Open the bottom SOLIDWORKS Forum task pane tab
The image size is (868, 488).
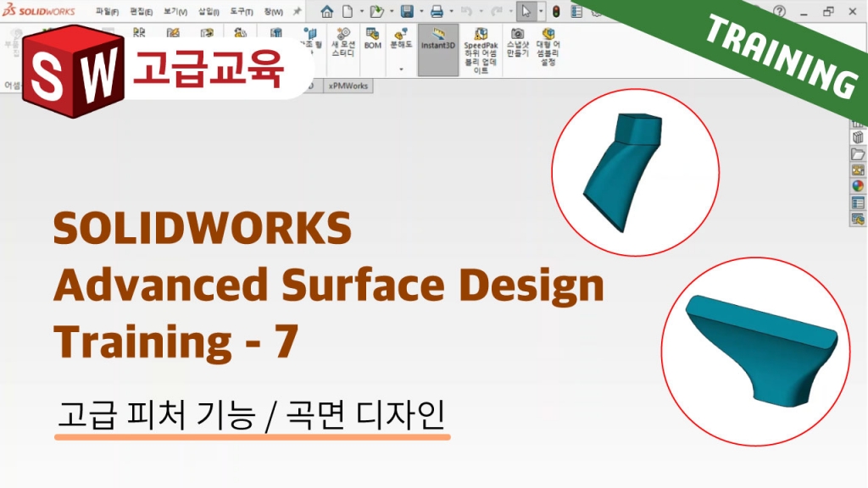click(858, 219)
